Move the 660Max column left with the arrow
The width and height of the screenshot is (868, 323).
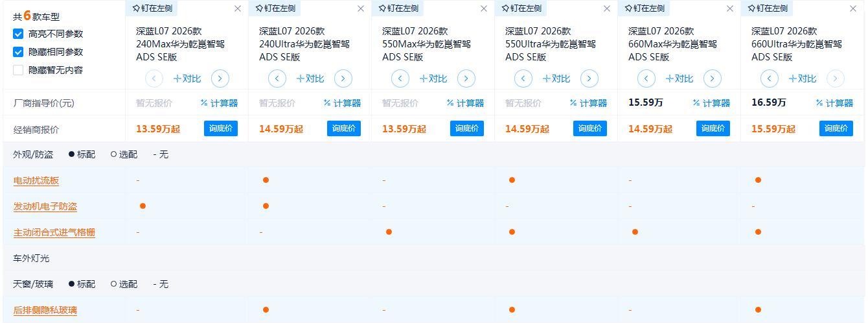tap(646, 78)
